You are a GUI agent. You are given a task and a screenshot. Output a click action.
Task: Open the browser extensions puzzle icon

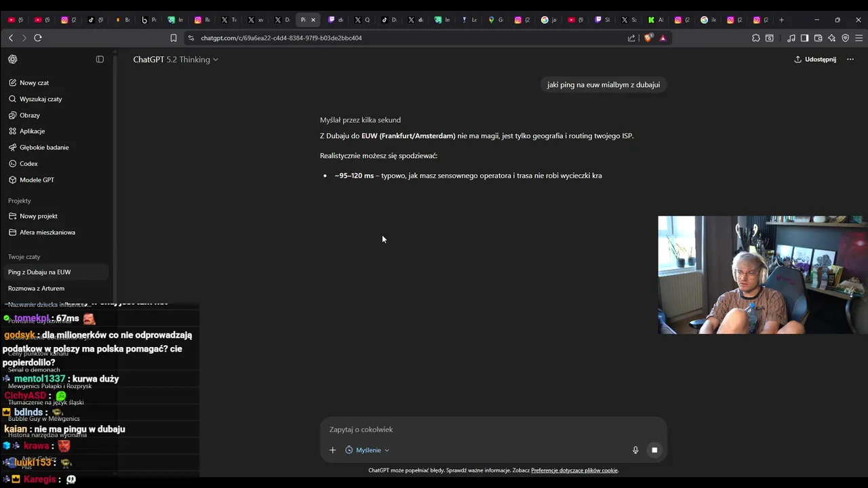coord(756,38)
